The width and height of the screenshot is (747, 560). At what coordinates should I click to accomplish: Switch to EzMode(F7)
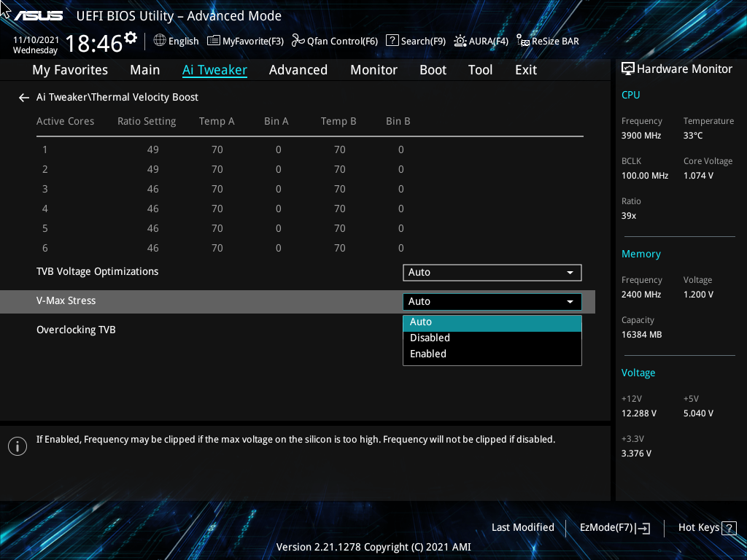(614, 528)
